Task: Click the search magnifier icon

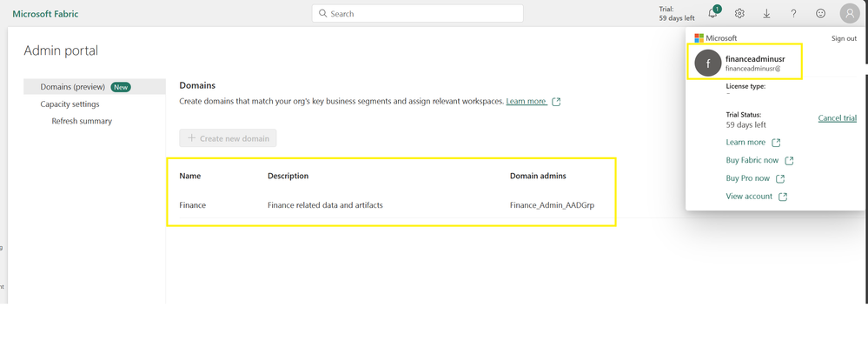Action: point(323,13)
